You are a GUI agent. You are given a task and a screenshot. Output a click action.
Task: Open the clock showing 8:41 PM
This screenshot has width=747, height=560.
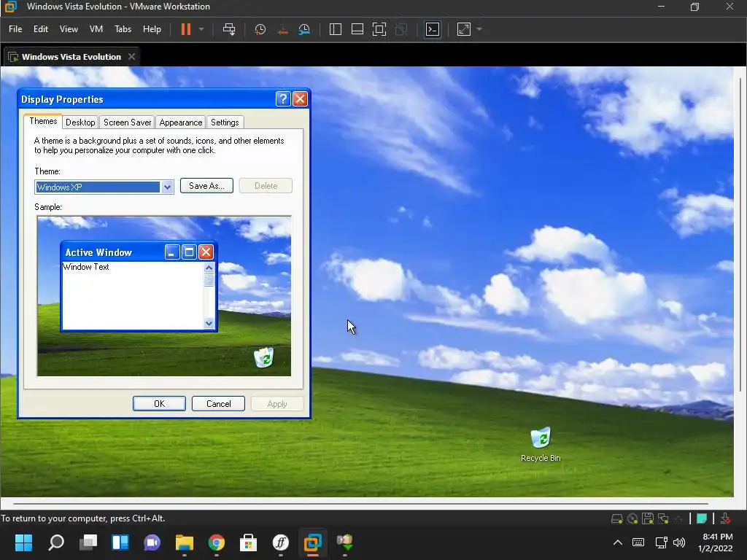pos(716,542)
